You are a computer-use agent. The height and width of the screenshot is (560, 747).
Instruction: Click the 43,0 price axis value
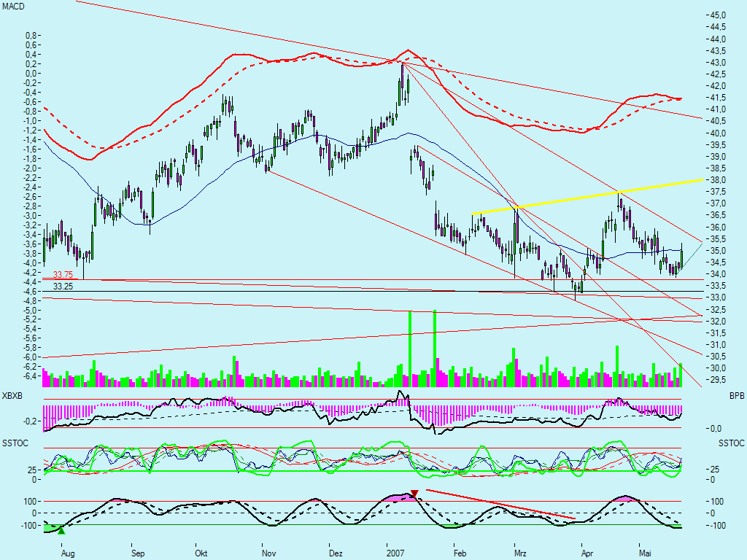[x=718, y=63]
